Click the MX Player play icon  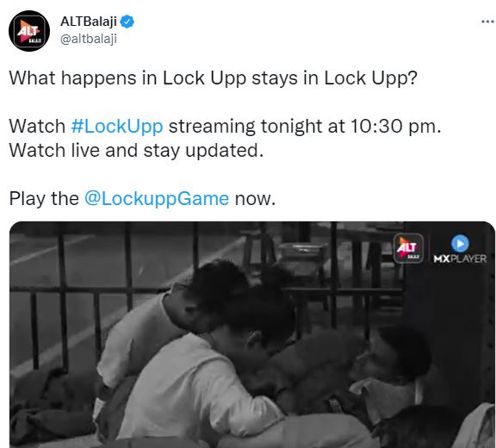pos(460,244)
